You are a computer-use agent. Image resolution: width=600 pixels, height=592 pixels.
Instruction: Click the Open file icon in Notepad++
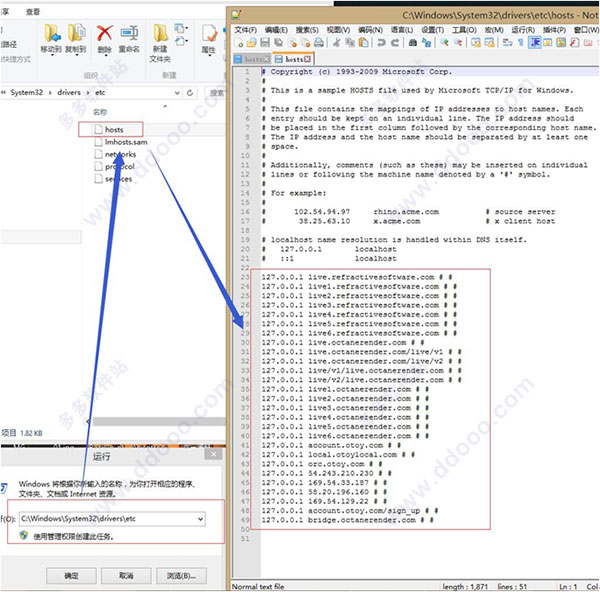[x=252, y=43]
